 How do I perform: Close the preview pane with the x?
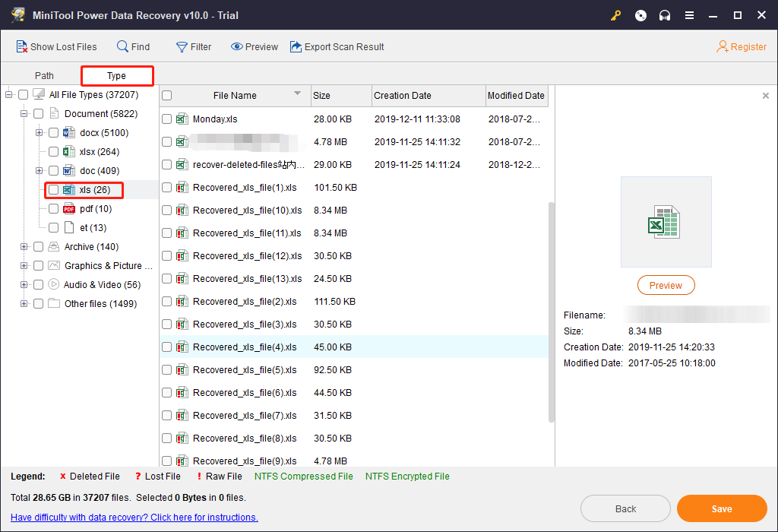766,95
